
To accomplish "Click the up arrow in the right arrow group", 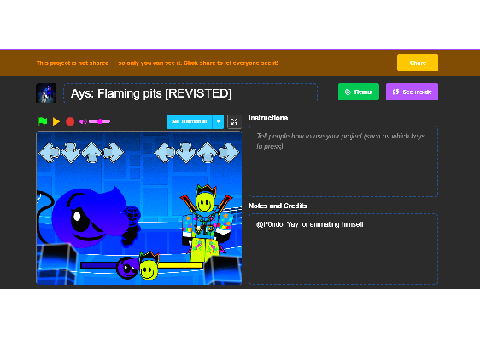I will coord(207,152).
